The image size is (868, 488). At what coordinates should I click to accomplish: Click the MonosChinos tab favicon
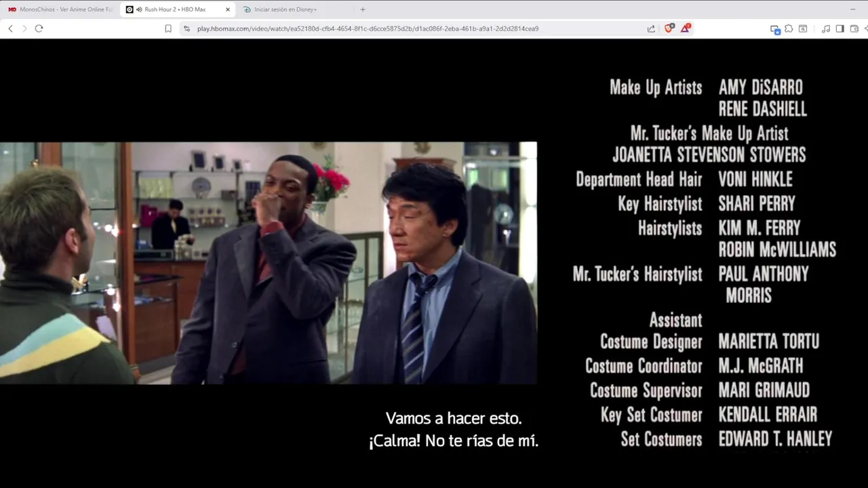click(x=12, y=9)
